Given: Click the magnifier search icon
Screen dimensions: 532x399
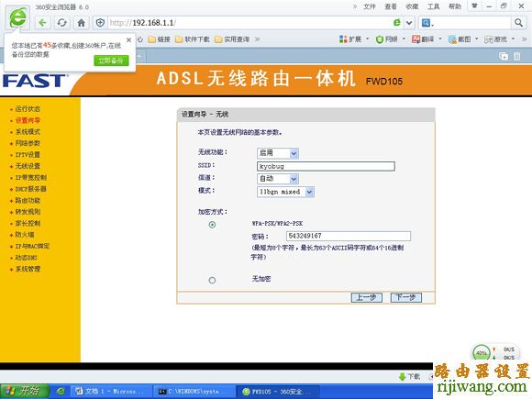Looking at the screenshot, I should point(518,23).
